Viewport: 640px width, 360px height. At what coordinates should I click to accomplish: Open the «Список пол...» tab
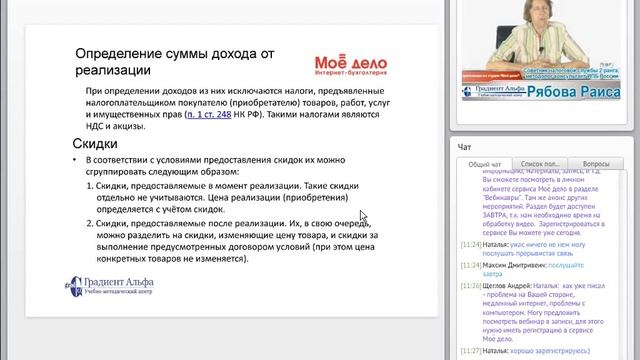540,164
